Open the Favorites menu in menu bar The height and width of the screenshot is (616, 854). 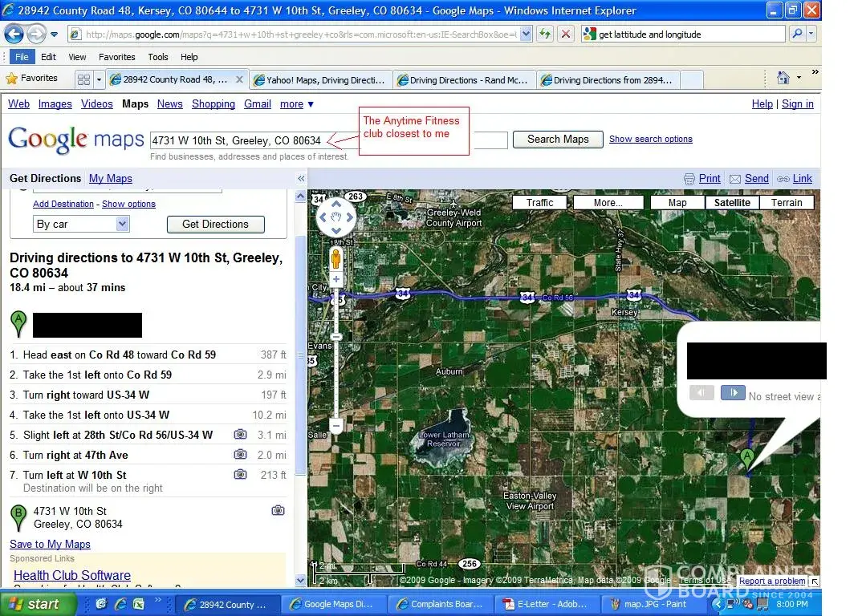(x=116, y=57)
